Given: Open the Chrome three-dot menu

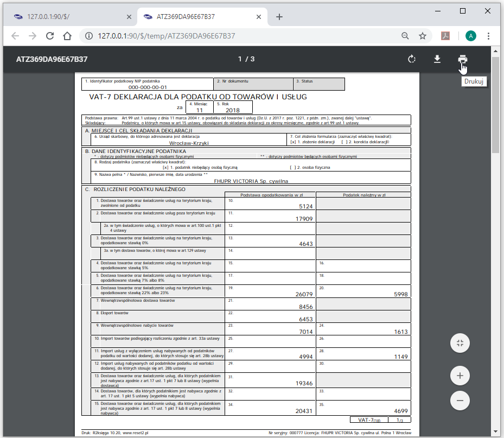Looking at the screenshot, I should [x=488, y=36].
